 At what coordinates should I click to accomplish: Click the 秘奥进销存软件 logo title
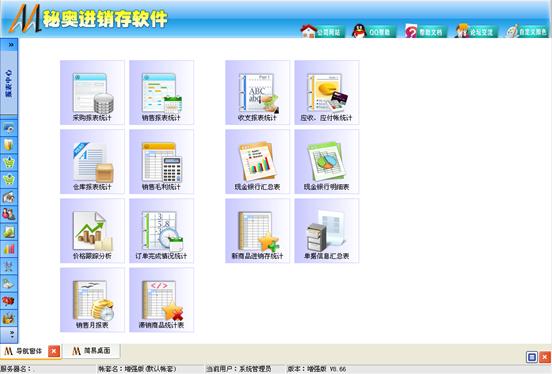105,18
